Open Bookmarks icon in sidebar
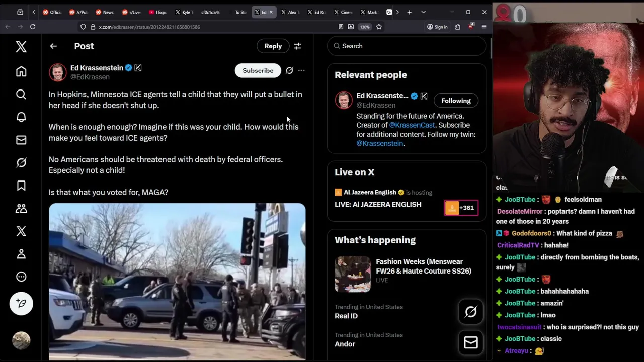The image size is (644, 362). point(21,186)
